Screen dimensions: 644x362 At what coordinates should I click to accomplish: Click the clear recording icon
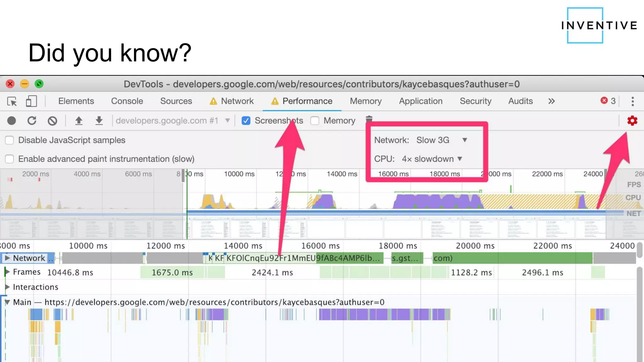(x=52, y=121)
